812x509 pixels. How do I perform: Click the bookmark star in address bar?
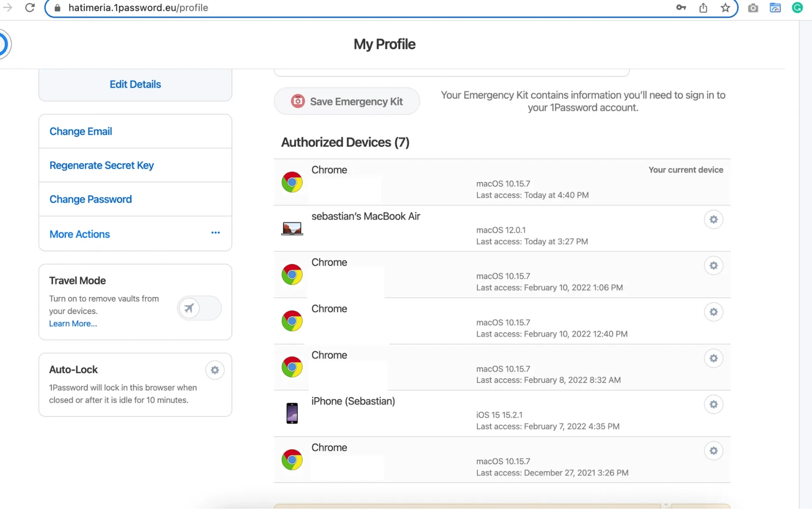point(725,8)
